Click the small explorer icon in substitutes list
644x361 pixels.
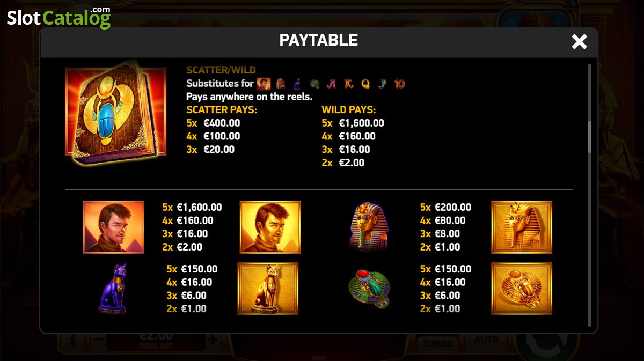pos(263,84)
